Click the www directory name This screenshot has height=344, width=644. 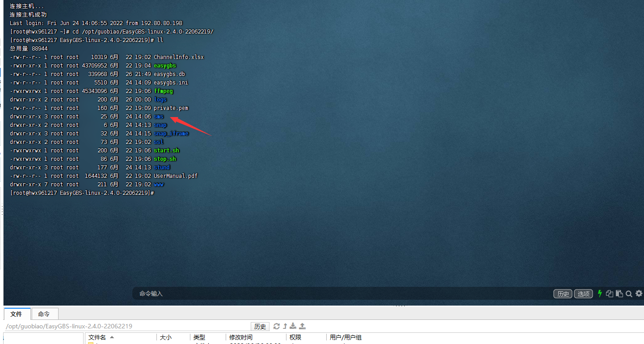159,185
